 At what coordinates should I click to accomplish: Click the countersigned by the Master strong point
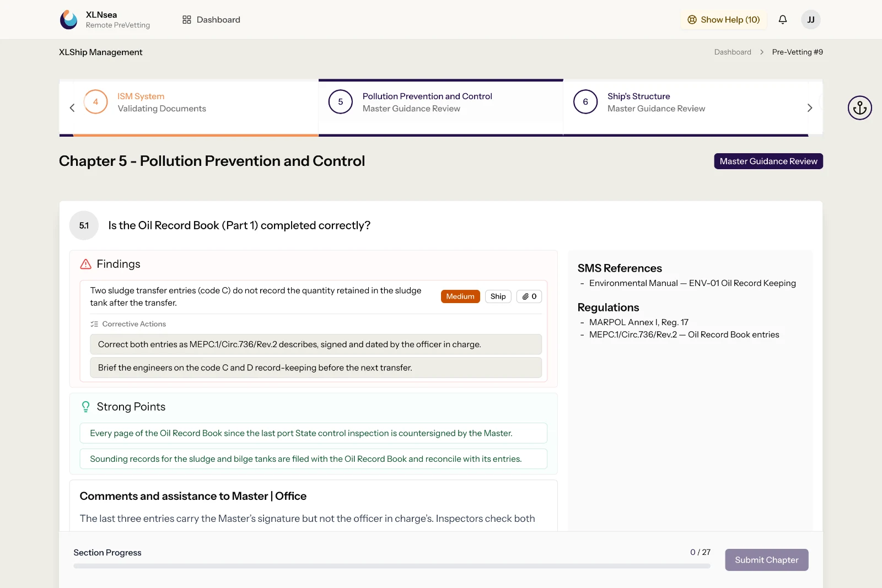coord(314,433)
